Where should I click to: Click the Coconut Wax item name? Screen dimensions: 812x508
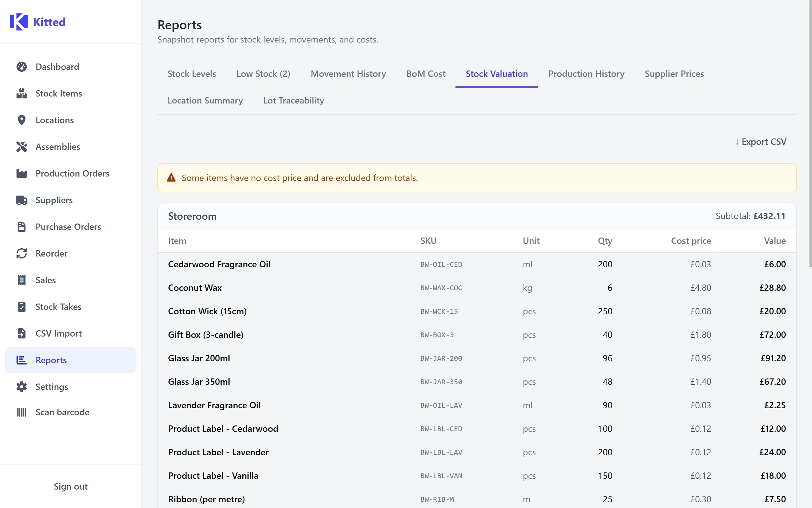click(195, 288)
